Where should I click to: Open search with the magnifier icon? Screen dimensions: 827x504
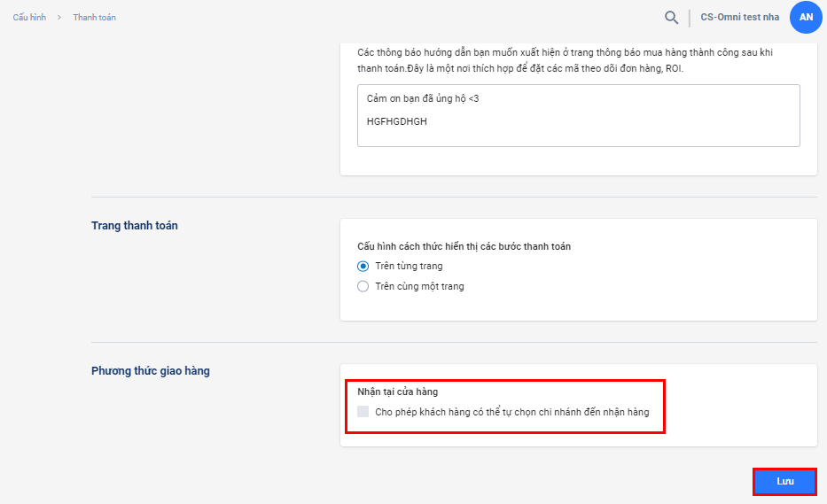[x=672, y=18]
